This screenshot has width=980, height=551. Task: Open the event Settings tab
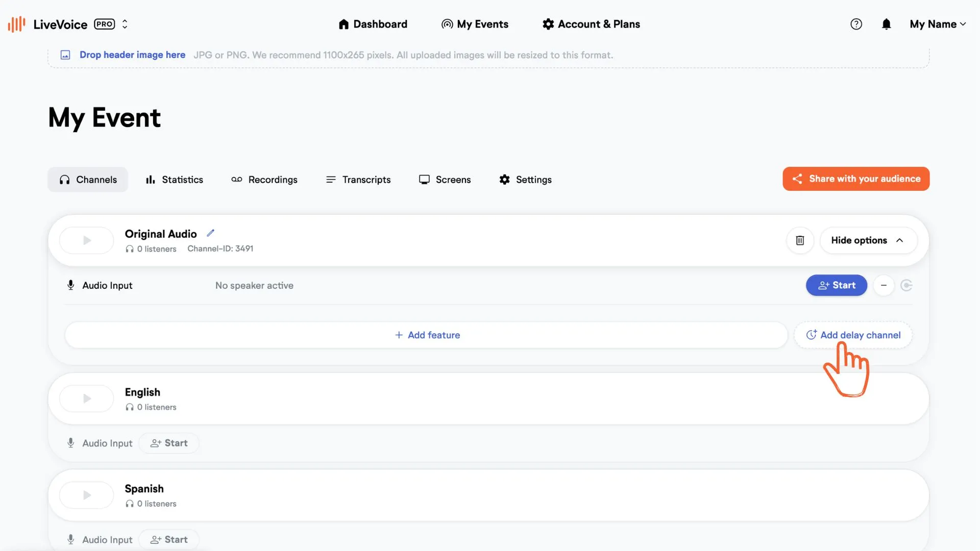525,180
